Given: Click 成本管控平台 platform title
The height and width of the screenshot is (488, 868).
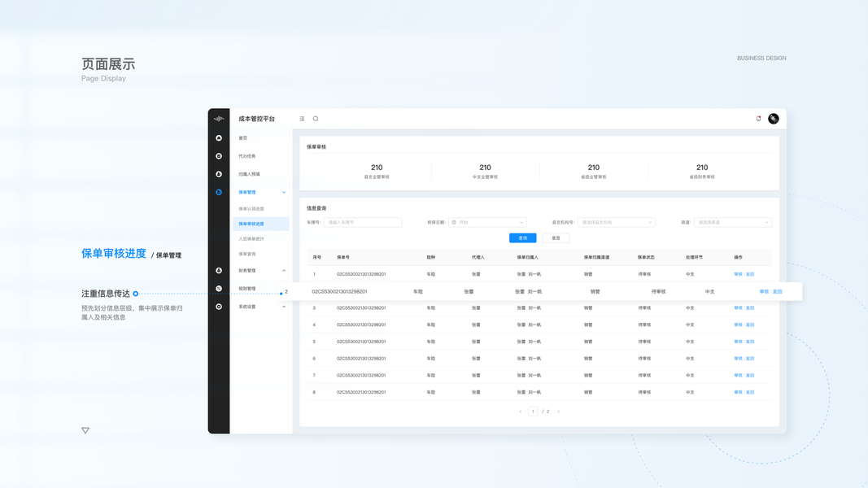Looking at the screenshot, I should [257, 119].
